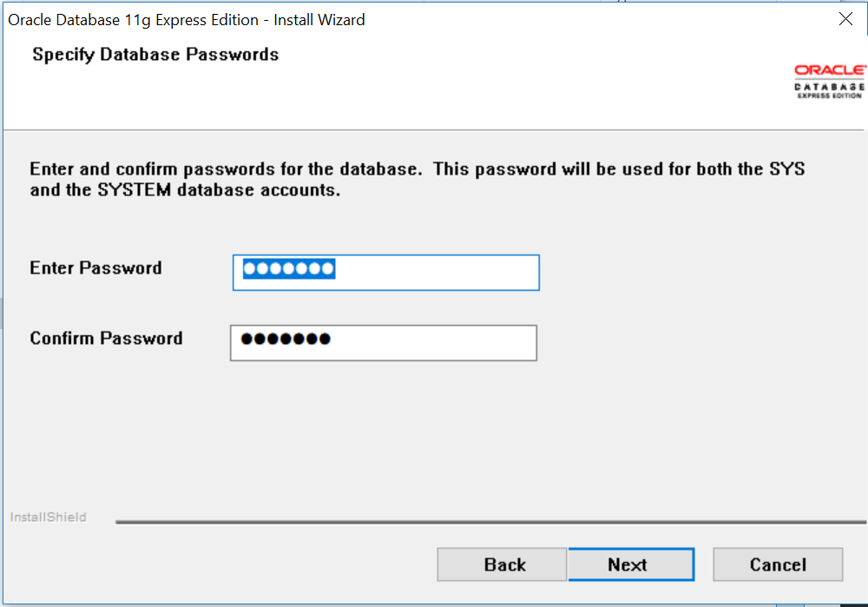Click the Install Wizard window title text

[x=187, y=20]
